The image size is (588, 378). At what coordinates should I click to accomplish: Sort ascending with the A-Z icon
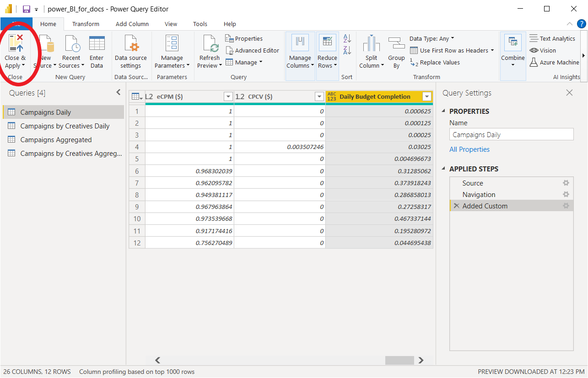pos(347,39)
